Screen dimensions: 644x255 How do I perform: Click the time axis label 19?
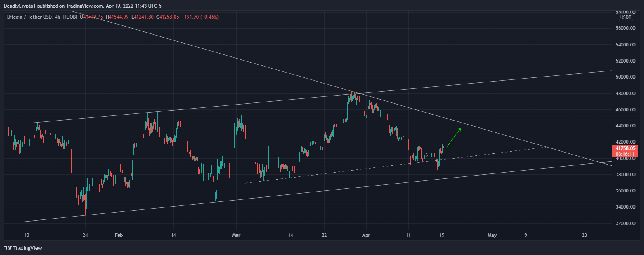[442, 235]
